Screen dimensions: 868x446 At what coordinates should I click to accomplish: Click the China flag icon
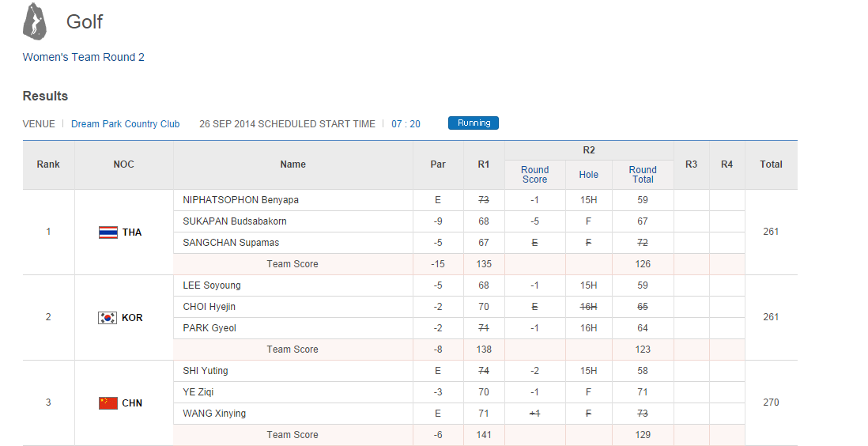click(108, 403)
